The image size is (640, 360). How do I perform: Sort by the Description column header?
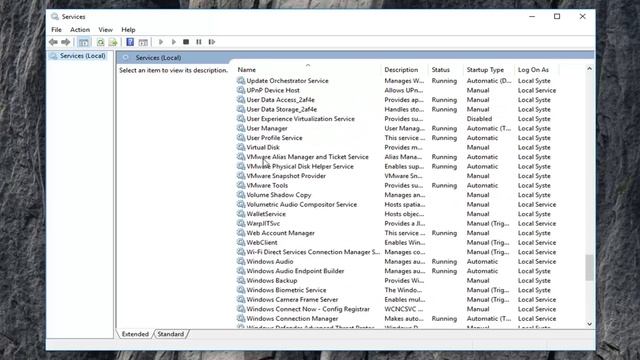404,70
